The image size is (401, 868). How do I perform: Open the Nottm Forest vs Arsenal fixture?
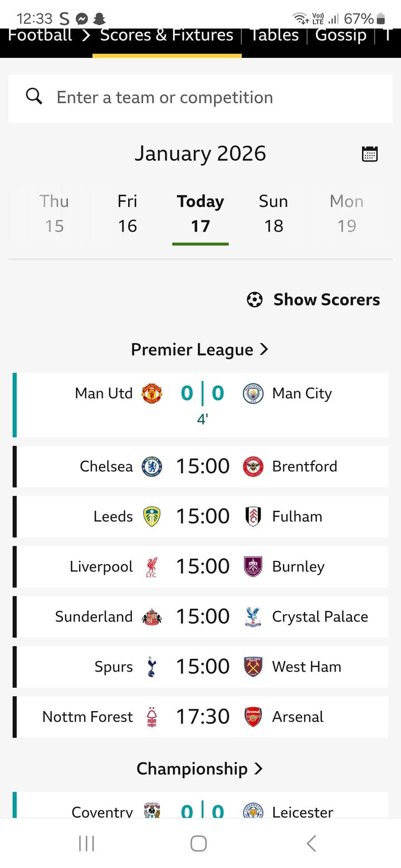coord(202,717)
